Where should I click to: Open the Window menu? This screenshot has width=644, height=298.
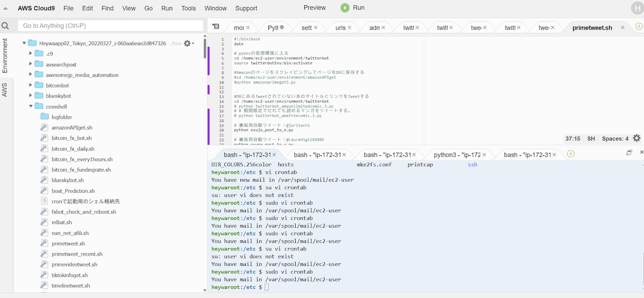tap(216, 8)
